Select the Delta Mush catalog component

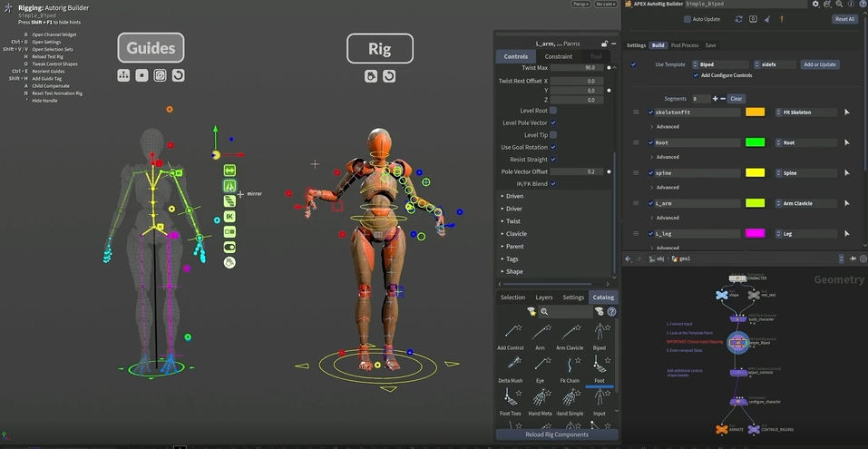click(511, 369)
